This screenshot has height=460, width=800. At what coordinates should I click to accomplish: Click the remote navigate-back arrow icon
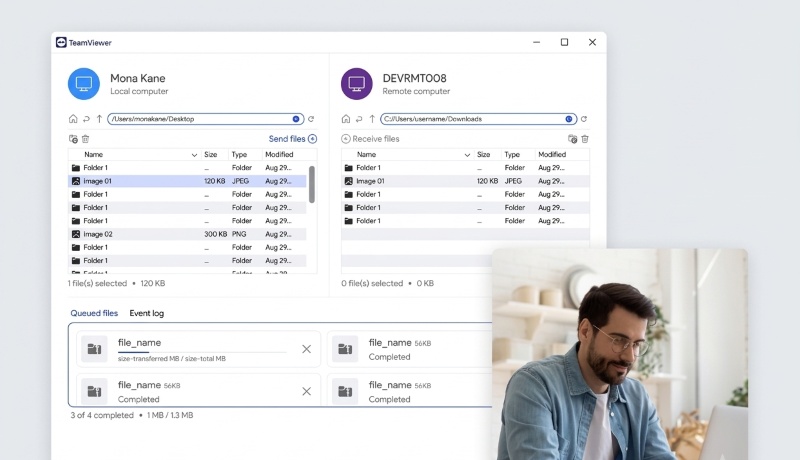[359, 119]
